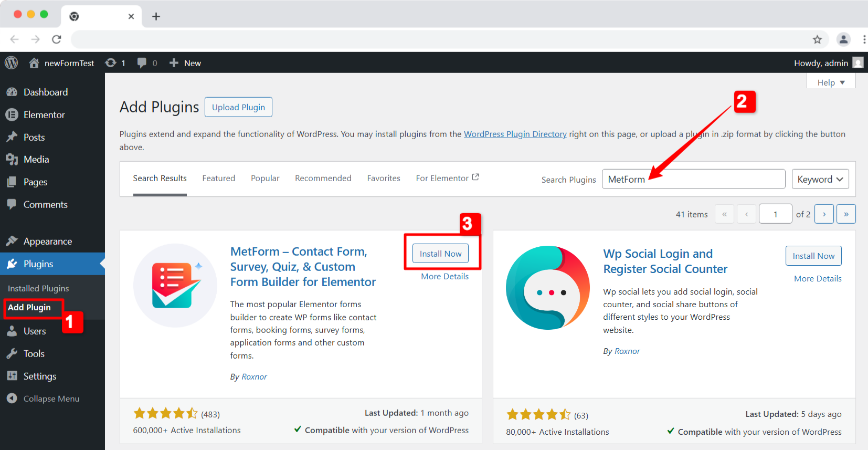Click the Roxnor author link under MetForm

[x=254, y=376]
